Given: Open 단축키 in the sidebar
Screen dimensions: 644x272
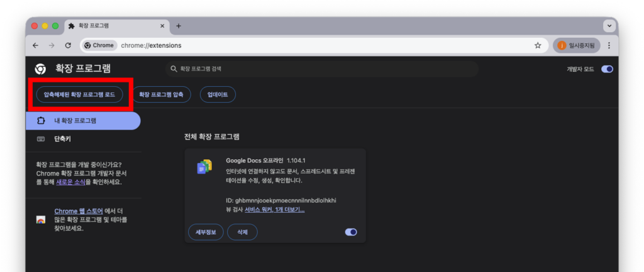Looking at the screenshot, I should coord(62,139).
